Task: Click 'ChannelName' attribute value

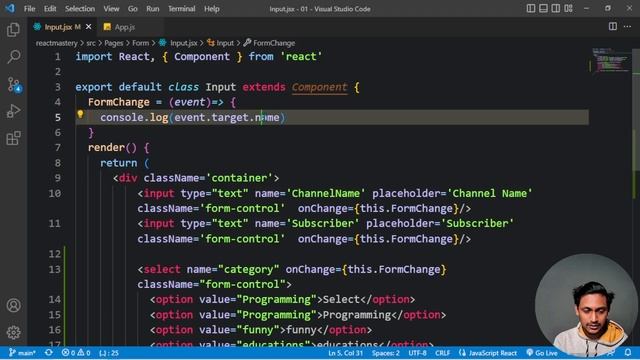Action: (326, 193)
